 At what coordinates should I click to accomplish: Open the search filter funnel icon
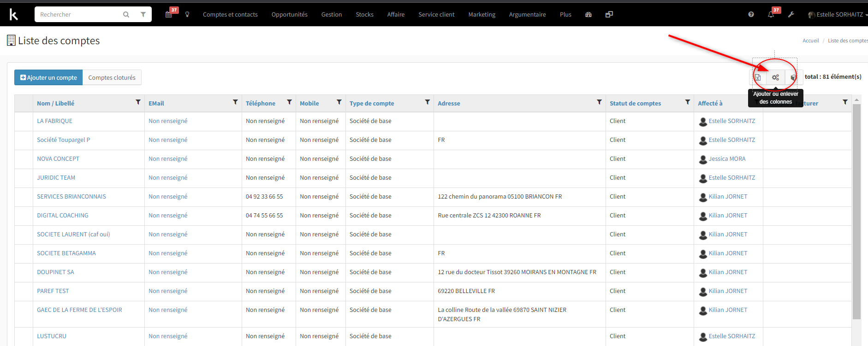143,15
